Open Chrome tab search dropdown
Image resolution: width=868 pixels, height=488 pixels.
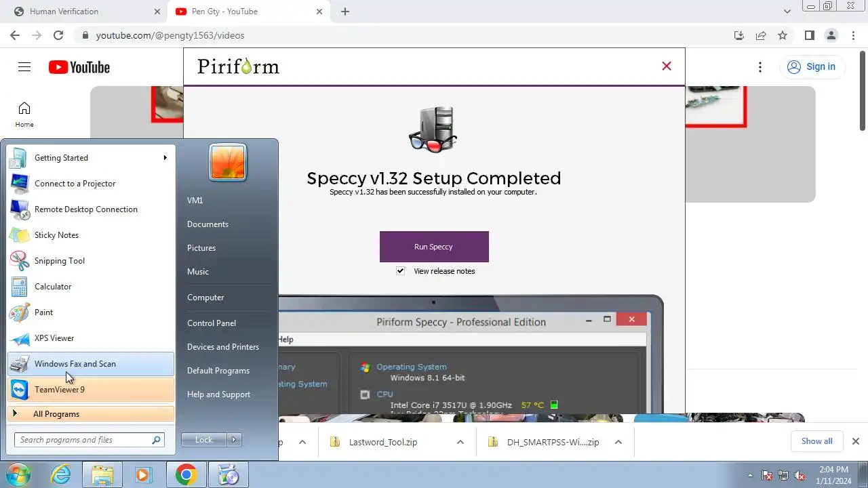787,12
